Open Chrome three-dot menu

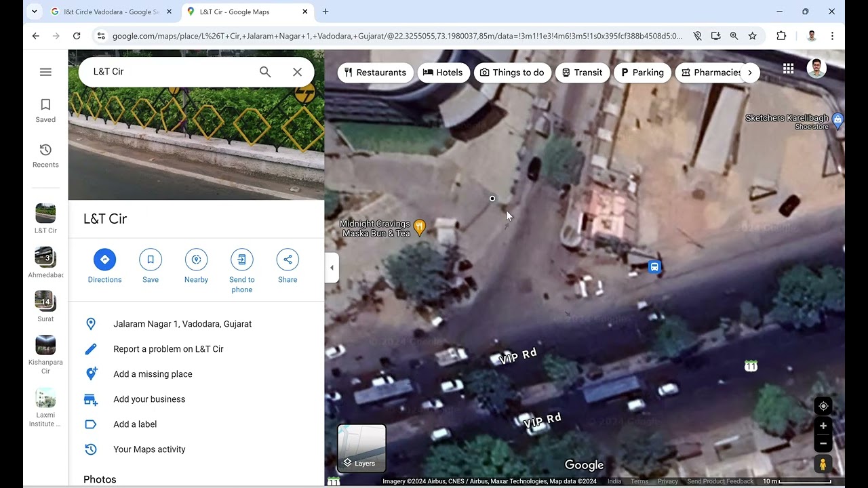click(x=832, y=36)
